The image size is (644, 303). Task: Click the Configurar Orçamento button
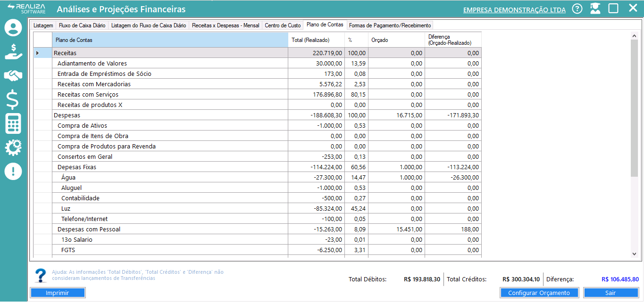pyautogui.click(x=539, y=293)
